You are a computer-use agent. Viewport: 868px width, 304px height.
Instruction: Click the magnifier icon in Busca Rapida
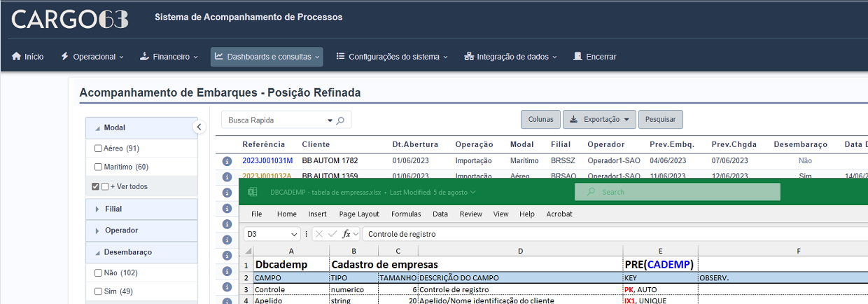[x=340, y=120]
